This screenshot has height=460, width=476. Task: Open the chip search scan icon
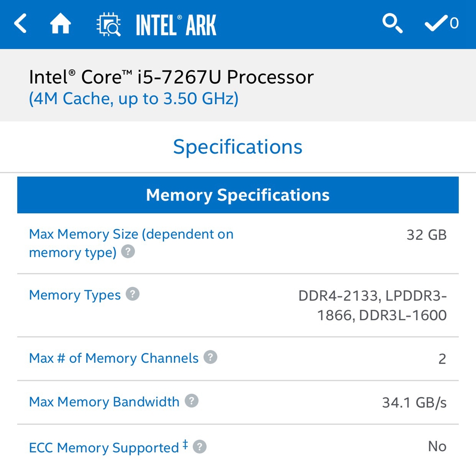pyautogui.click(x=108, y=25)
